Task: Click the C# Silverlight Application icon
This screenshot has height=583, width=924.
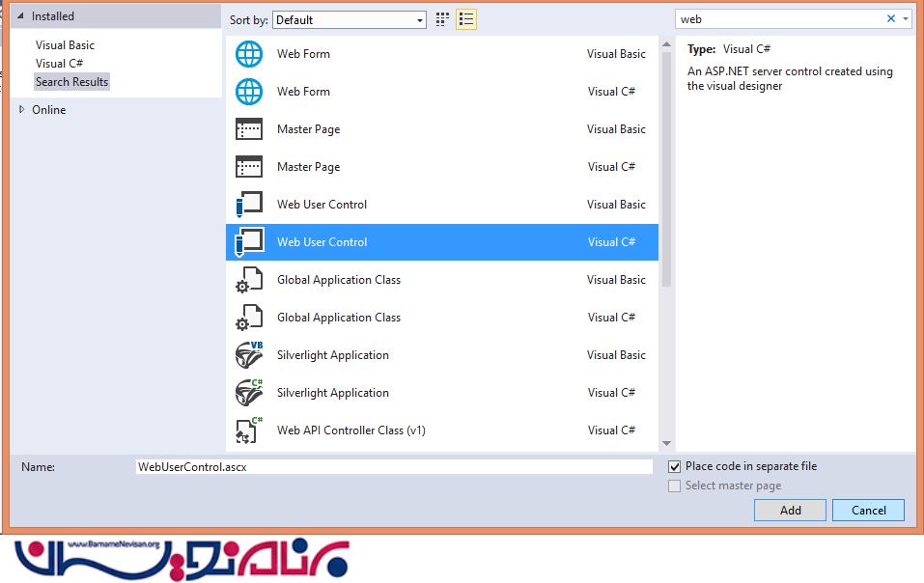Action: 249,393
